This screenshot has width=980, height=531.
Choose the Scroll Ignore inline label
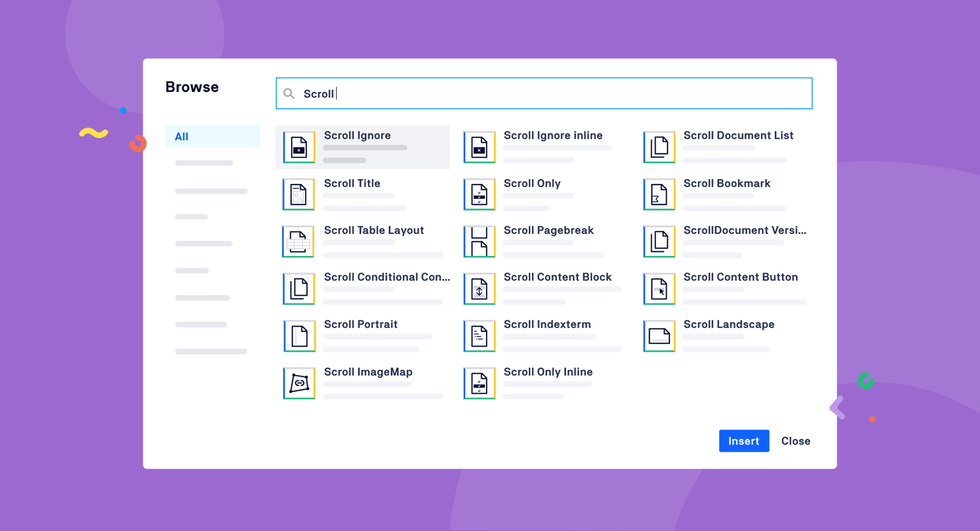(x=553, y=136)
